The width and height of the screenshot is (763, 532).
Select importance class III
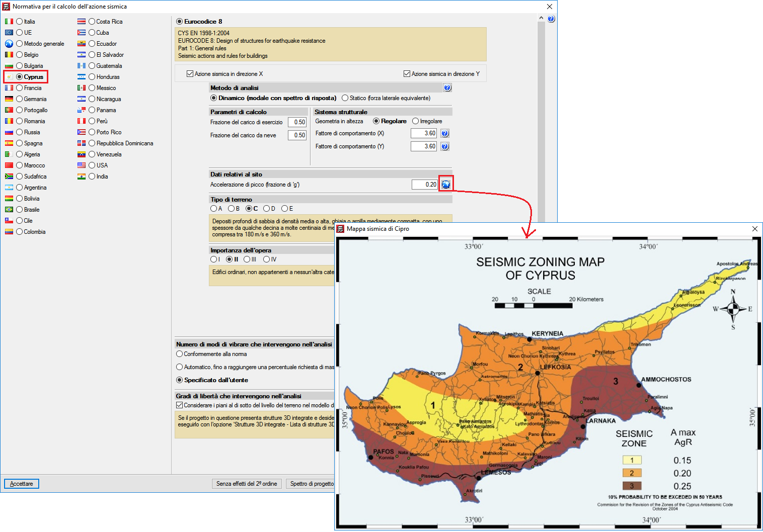(x=247, y=259)
